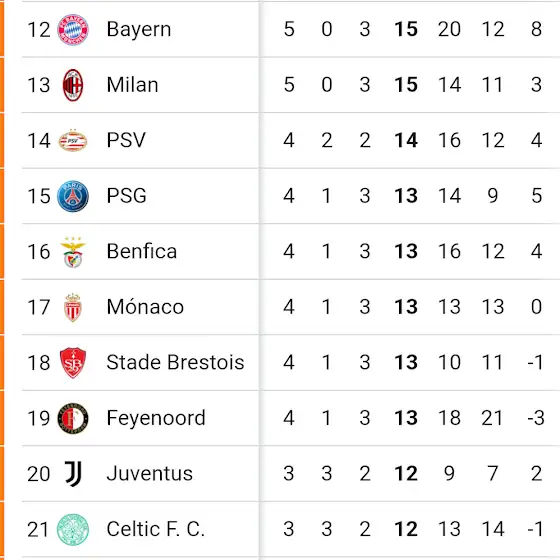
Task: Click Feyenoord's -3 goal difference
Action: point(536,418)
